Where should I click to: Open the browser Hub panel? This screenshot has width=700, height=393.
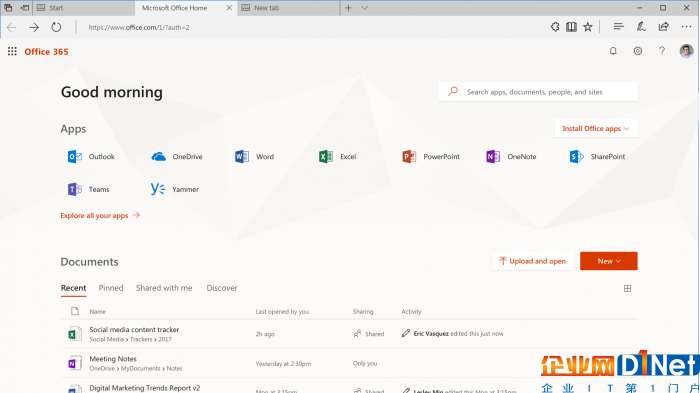pos(618,27)
